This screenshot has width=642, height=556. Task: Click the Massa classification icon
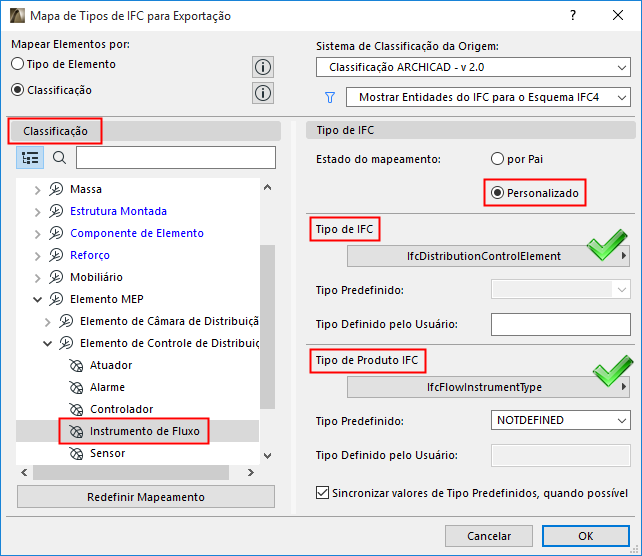(56, 189)
